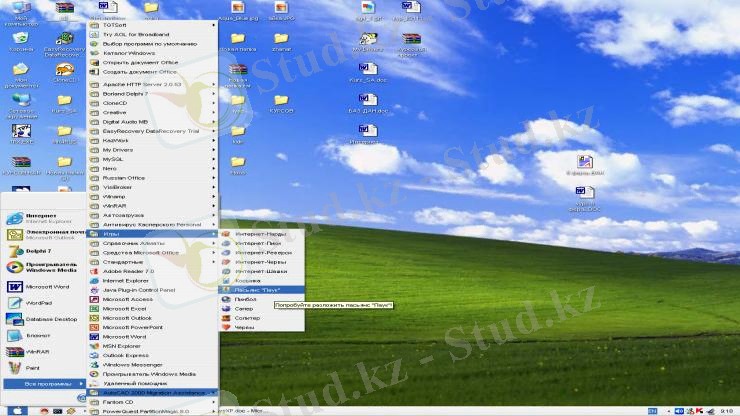
Task: Click the Start button on taskbar
Action: (18, 410)
